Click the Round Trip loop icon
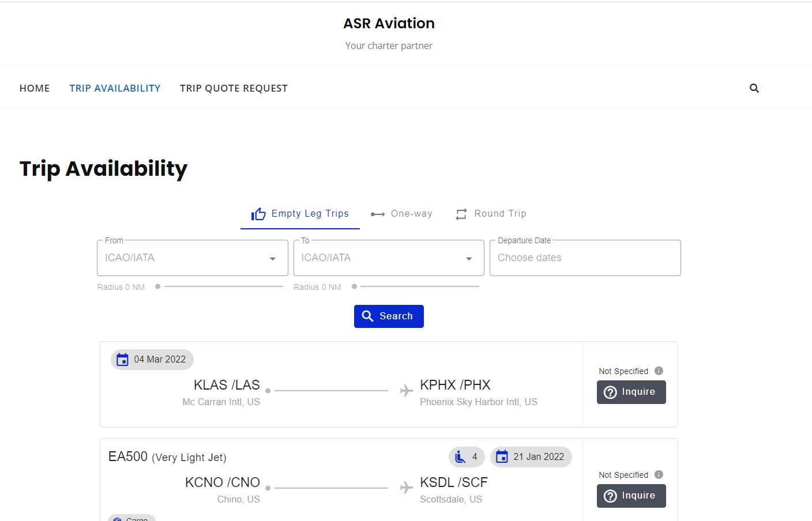Screen dimensions: 812x521 tap(461, 214)
